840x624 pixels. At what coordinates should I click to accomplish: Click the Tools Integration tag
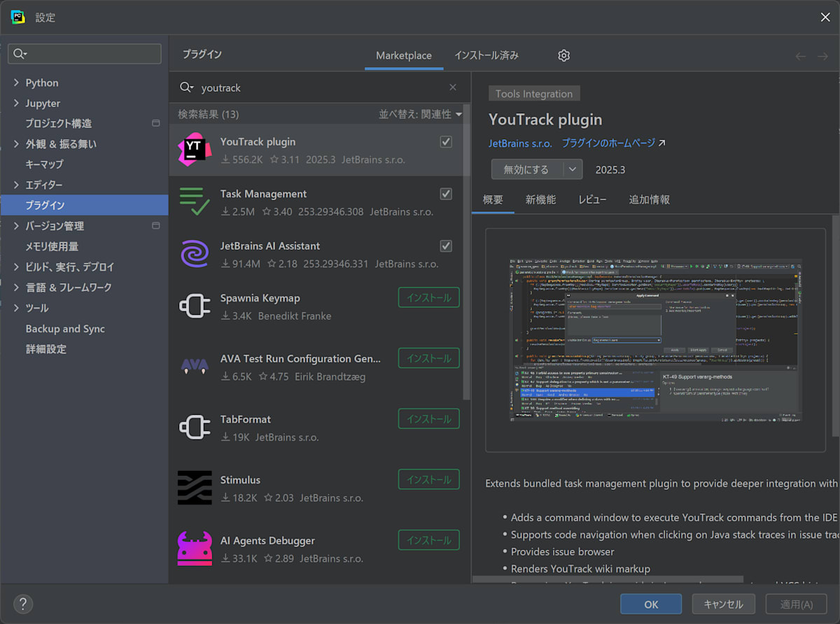pos(534,94)
